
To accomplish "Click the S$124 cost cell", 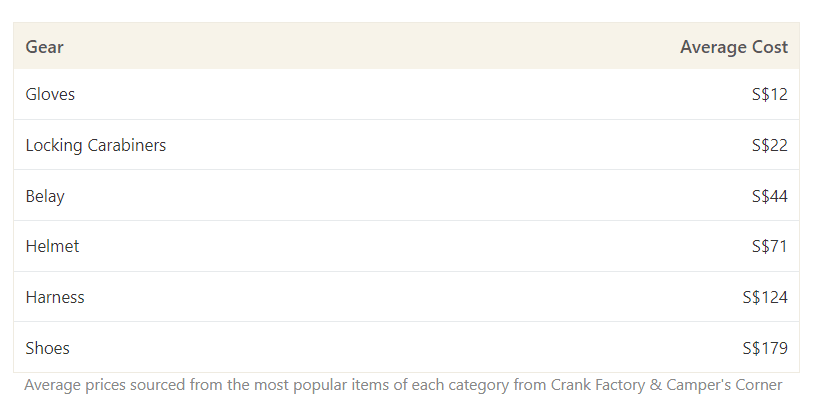I will 765,297.
